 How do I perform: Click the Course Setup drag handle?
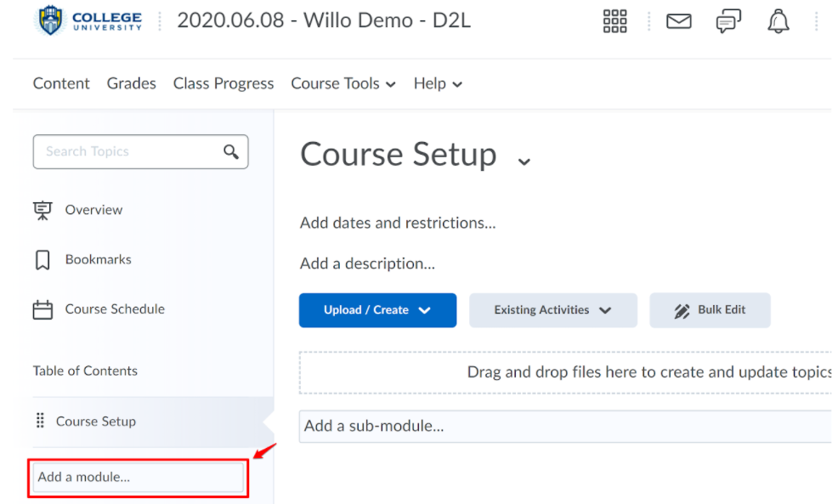[x=40, y=421]
